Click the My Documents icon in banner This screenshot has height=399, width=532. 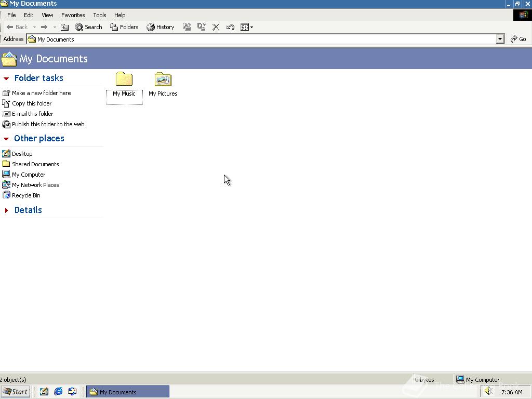click(9, 59)
